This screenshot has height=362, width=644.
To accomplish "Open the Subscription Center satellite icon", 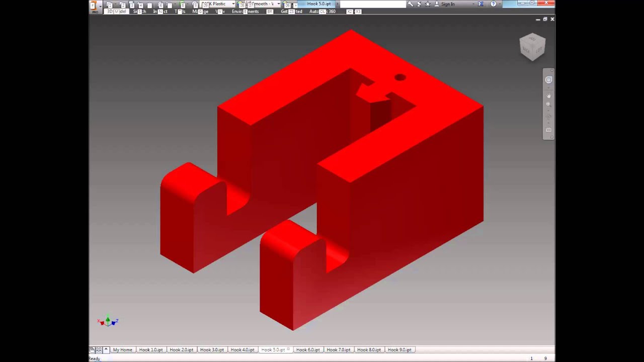I will [419, 4].
